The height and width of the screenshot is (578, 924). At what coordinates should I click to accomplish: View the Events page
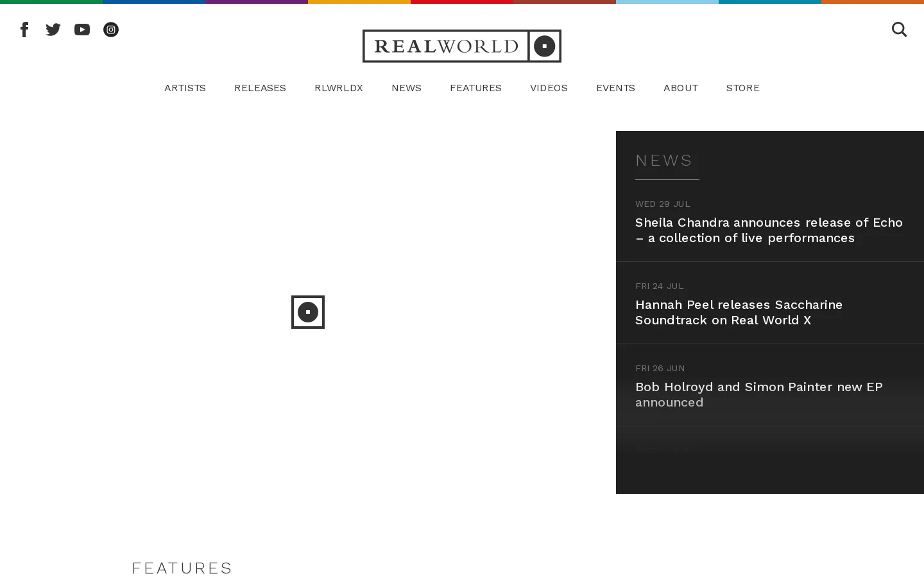615,88
